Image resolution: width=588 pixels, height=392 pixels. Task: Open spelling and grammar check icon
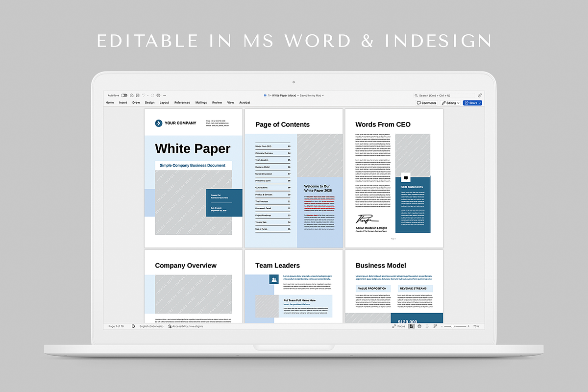(x=133, y=326)
